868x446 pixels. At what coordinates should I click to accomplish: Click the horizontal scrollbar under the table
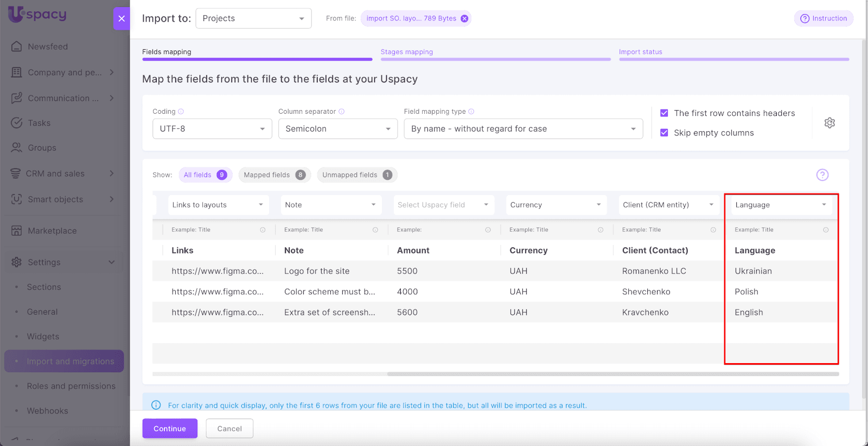point(613,374)
